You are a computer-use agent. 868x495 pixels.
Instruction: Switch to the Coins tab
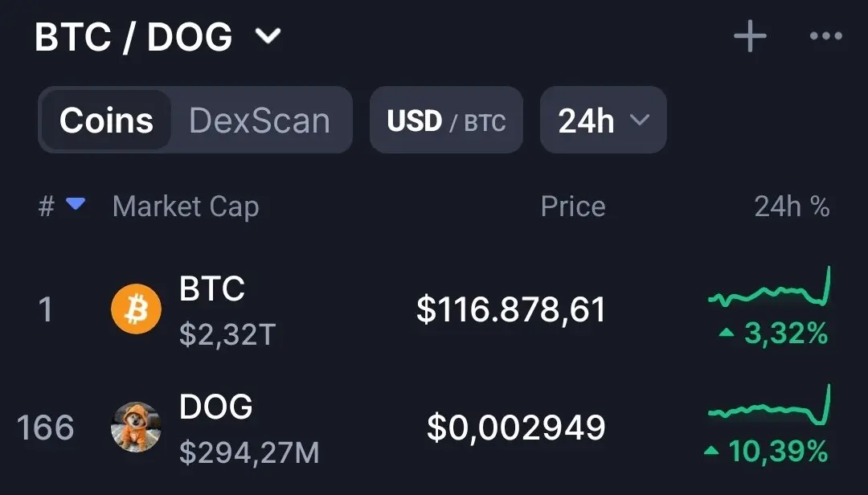106,121
